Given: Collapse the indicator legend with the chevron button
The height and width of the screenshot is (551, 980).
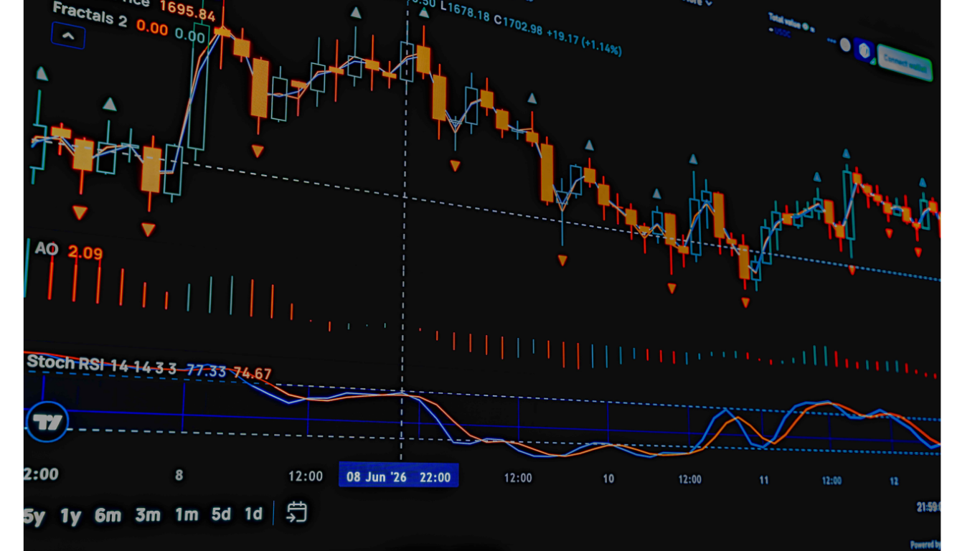Looking at the screenshot, I should pos(68,35).
